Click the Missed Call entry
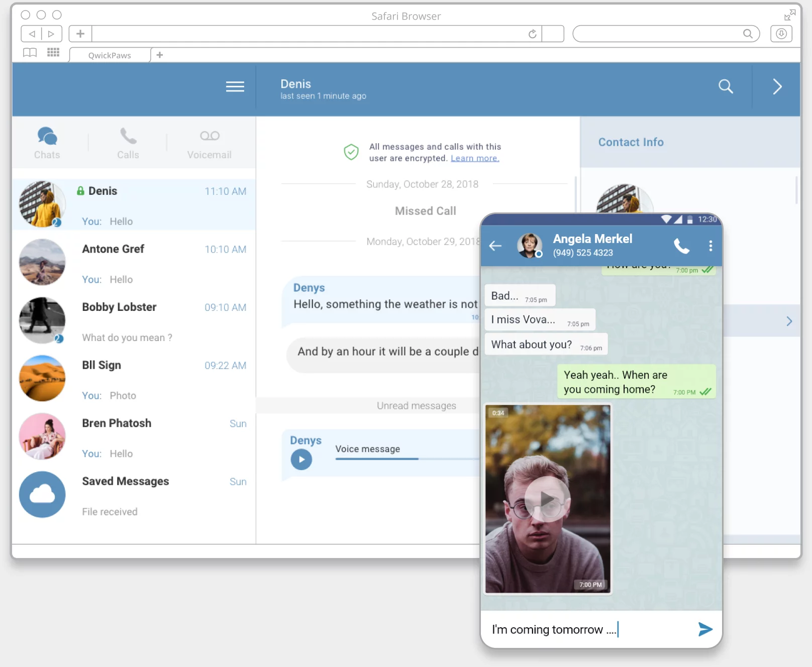 425,211
